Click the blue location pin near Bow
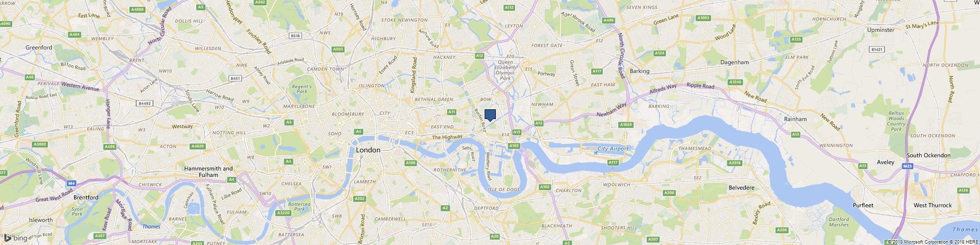This screenshot has width=980, height=245. [490, 115]
